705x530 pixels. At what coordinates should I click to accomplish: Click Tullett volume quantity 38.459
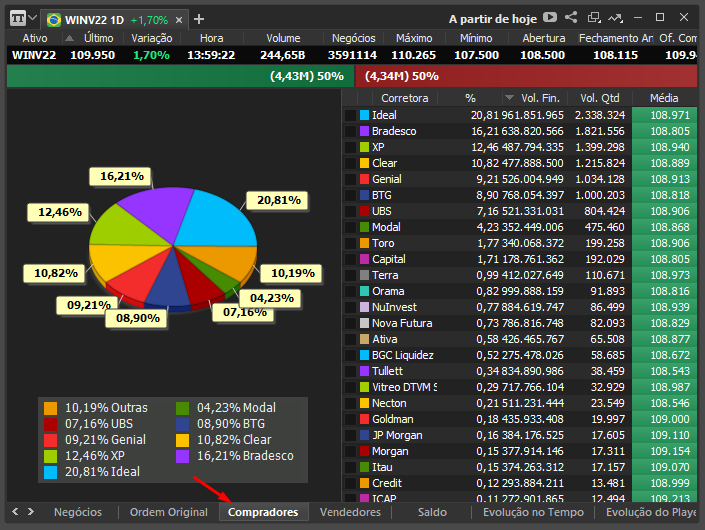pos(607,371)
